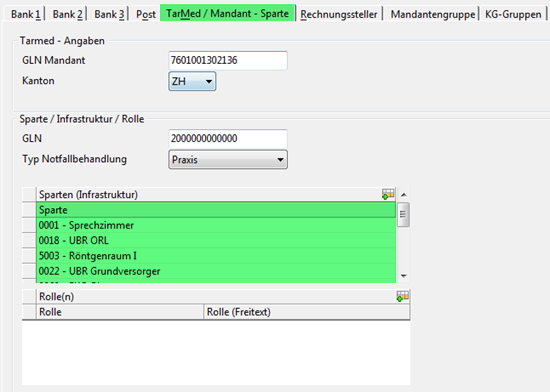The width and height of the screenshot is (550, 392).
Task: Click the add-row icon in Rolle(n) header
Action: (402, 296)
